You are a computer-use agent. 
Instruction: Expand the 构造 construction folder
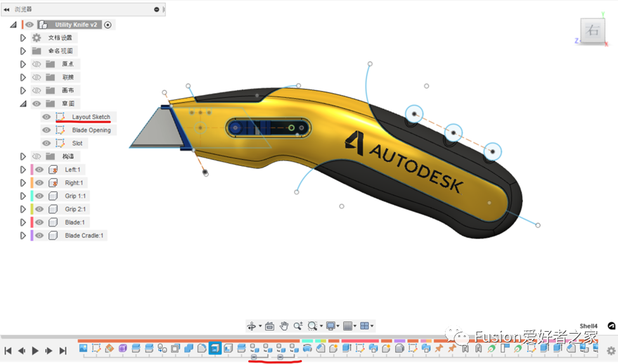pyautogui.click(x=23, y=156)
